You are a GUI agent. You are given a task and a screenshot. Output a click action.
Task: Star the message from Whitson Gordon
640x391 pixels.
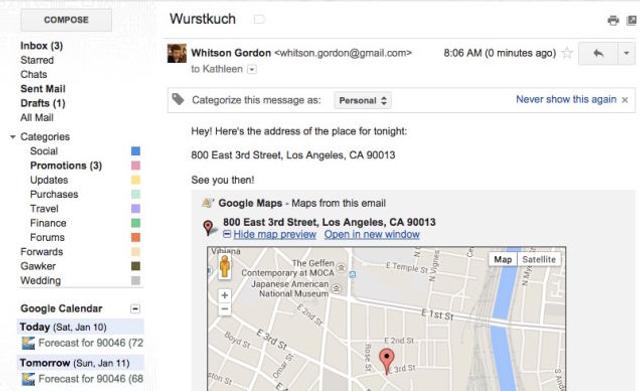pyautogui.click(x=567, y=53)
